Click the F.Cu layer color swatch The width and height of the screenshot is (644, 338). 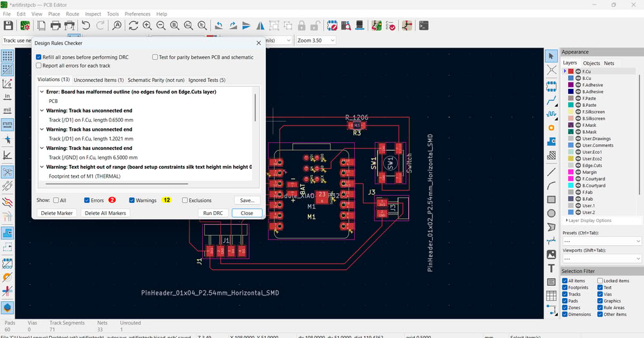click(571, 71)
